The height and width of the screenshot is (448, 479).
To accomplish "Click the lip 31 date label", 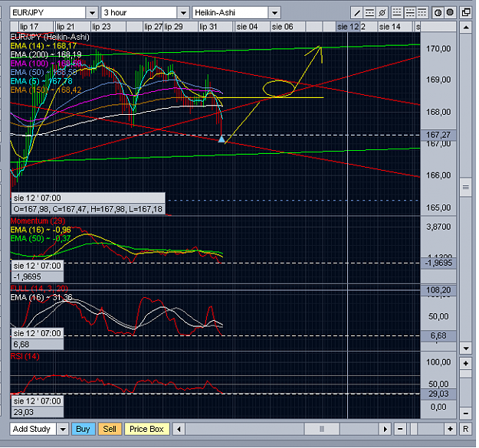I will pyautogui.click(x=208, y=27).
